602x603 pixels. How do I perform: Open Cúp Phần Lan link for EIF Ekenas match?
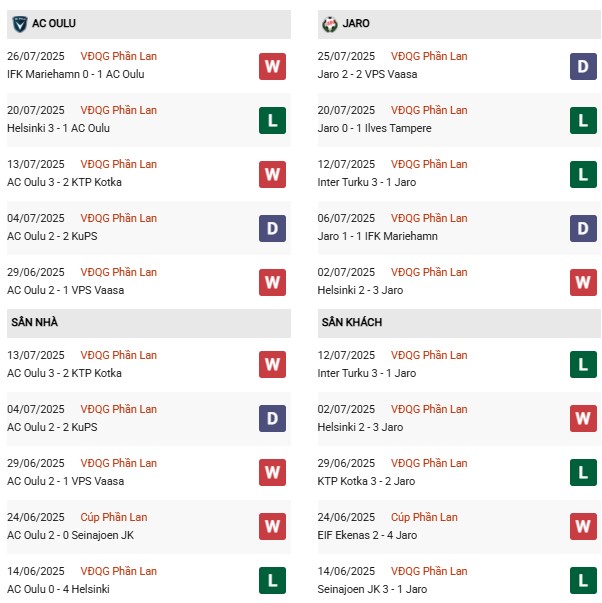[424, 517]
